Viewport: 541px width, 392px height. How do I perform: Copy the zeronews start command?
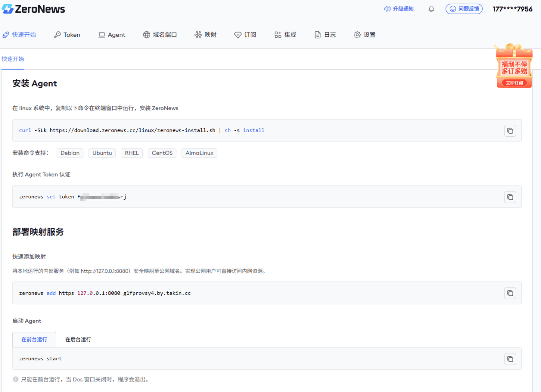510,359
